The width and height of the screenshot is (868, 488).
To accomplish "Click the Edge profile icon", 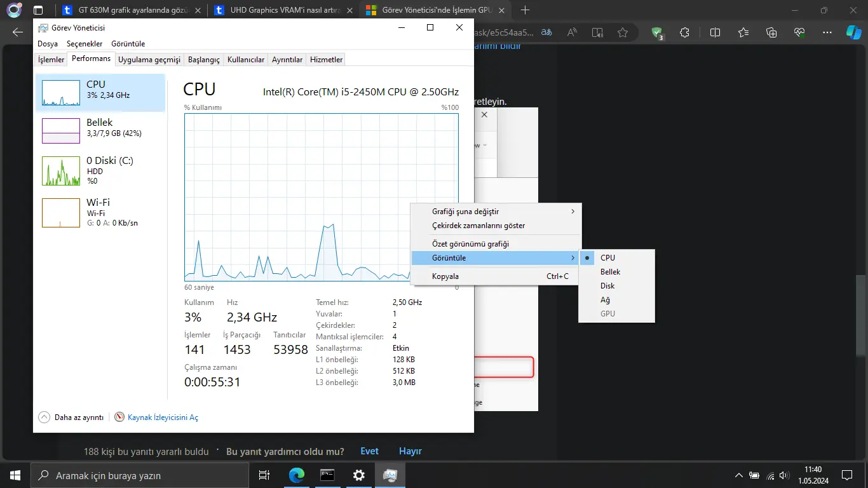I will click(x=14, y=10).
